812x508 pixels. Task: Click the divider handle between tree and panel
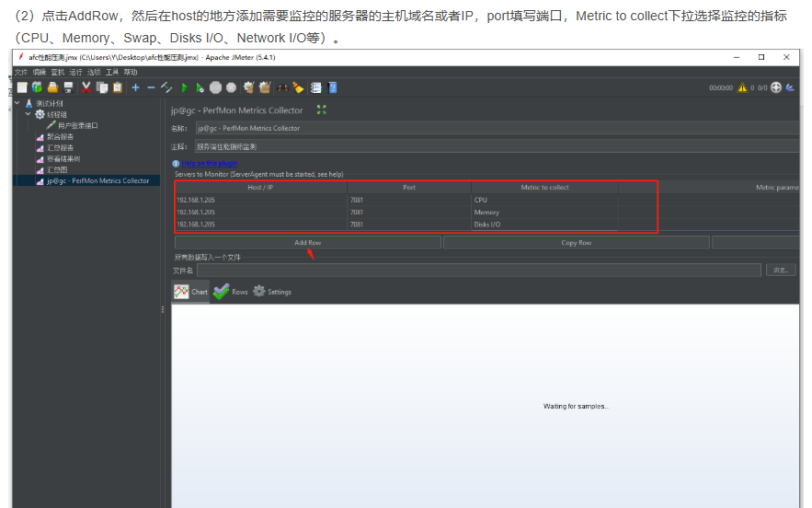(x=163, y=309)
